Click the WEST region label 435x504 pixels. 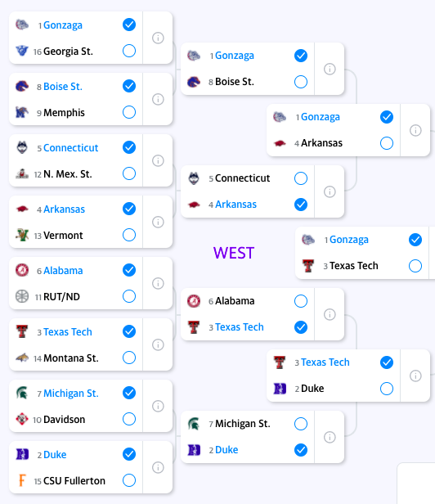point(234,253)
